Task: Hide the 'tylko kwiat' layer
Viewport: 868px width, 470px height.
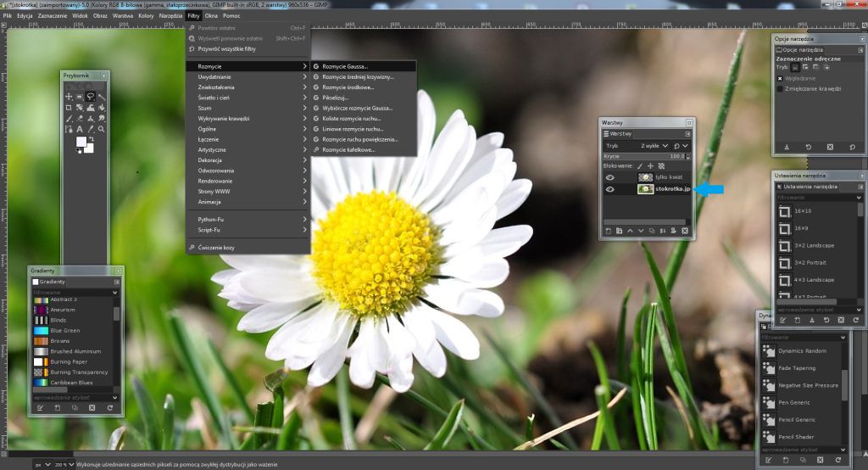Action: (610, 177)
